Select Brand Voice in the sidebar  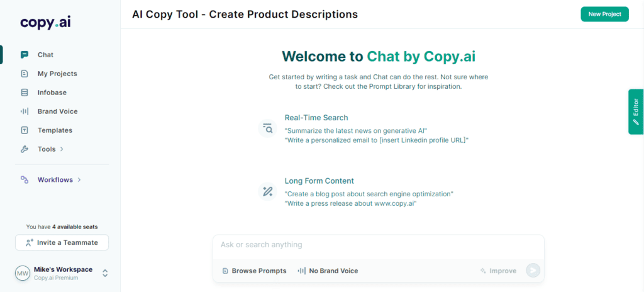[57, 111]
